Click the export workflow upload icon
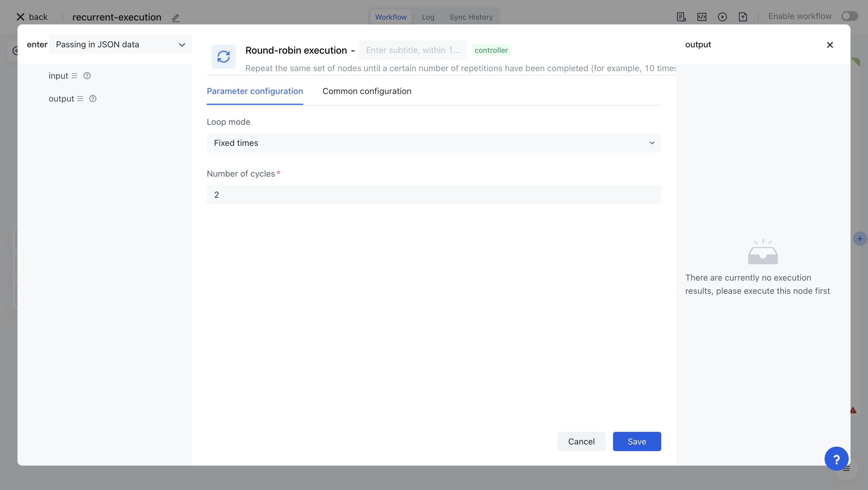868x490 pixels. [x=743, y=17]
